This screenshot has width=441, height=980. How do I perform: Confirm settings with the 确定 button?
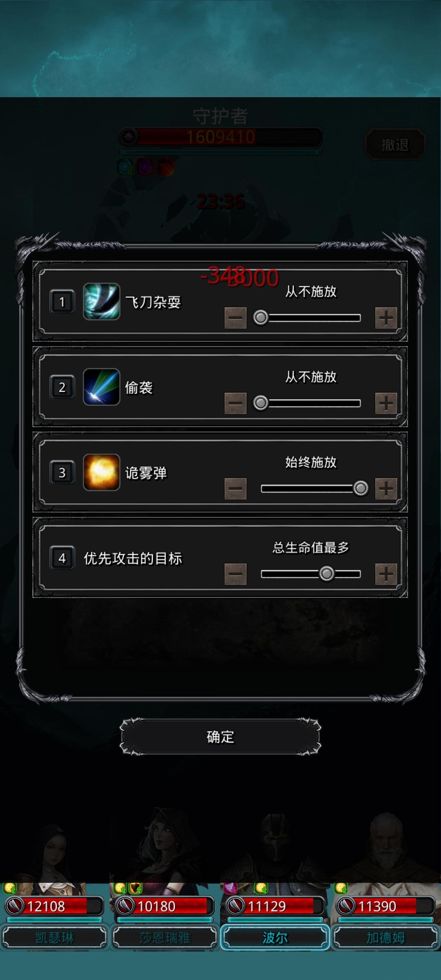coord(220,737)
